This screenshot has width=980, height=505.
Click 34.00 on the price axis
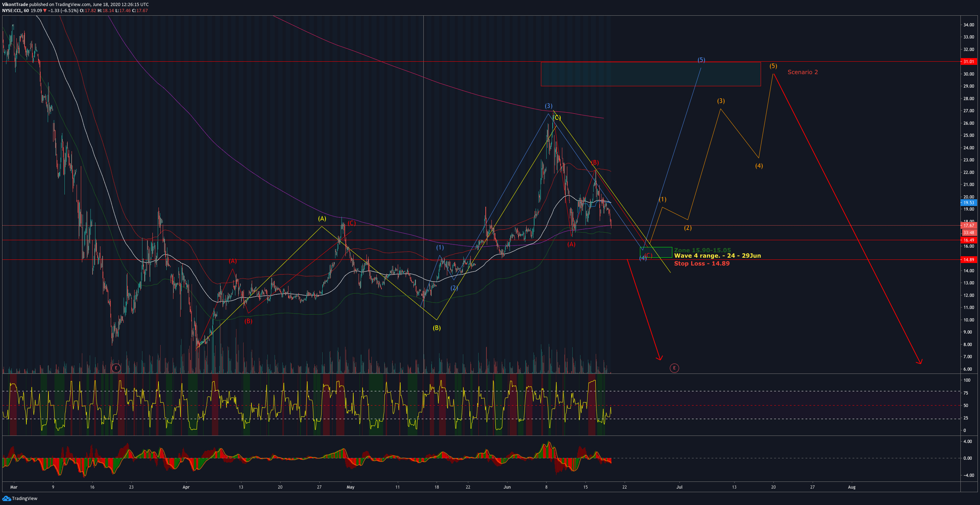coord(969,25)
